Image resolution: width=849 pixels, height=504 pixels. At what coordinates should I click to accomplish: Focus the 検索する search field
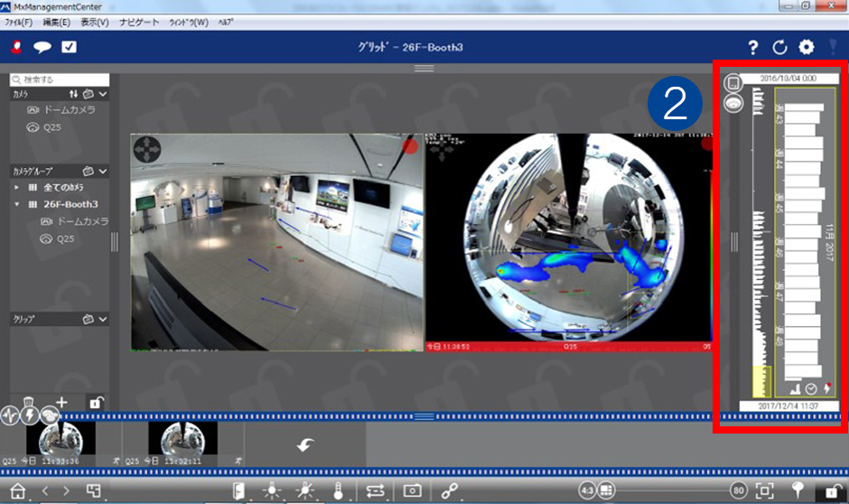click(60, 79)
